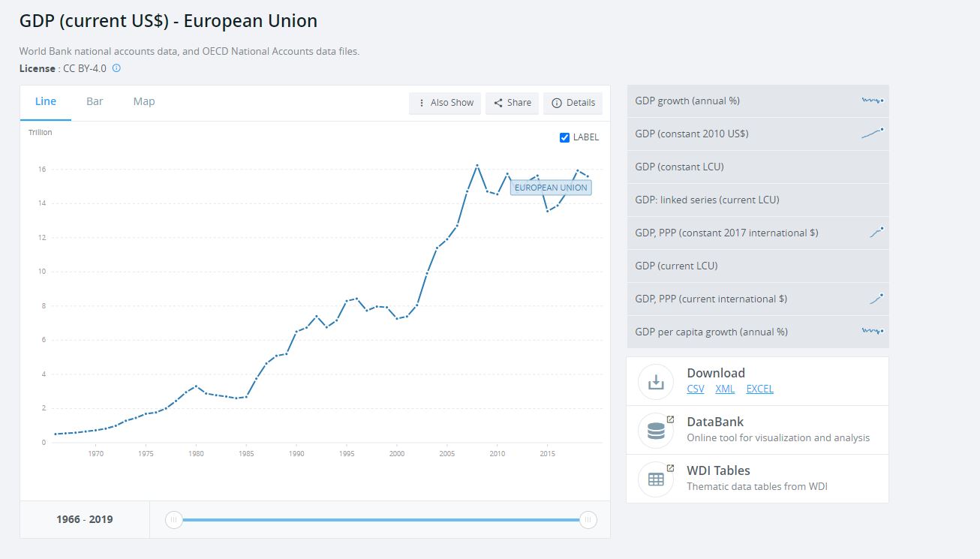This screenshot has height=559, width=980.
Task: Click the license info icon next to CC BY-4.0
Action: point(116,68)
